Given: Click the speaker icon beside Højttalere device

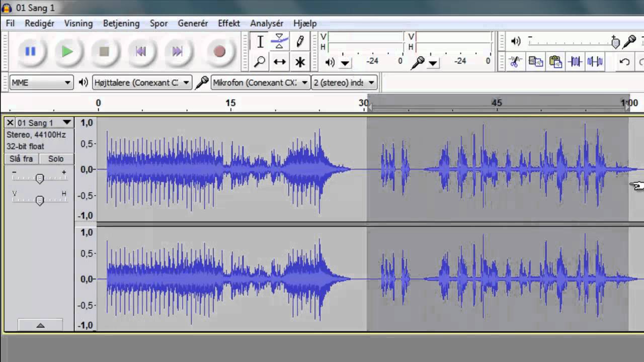Looking at the screenshot, I should tap(84, 82).
